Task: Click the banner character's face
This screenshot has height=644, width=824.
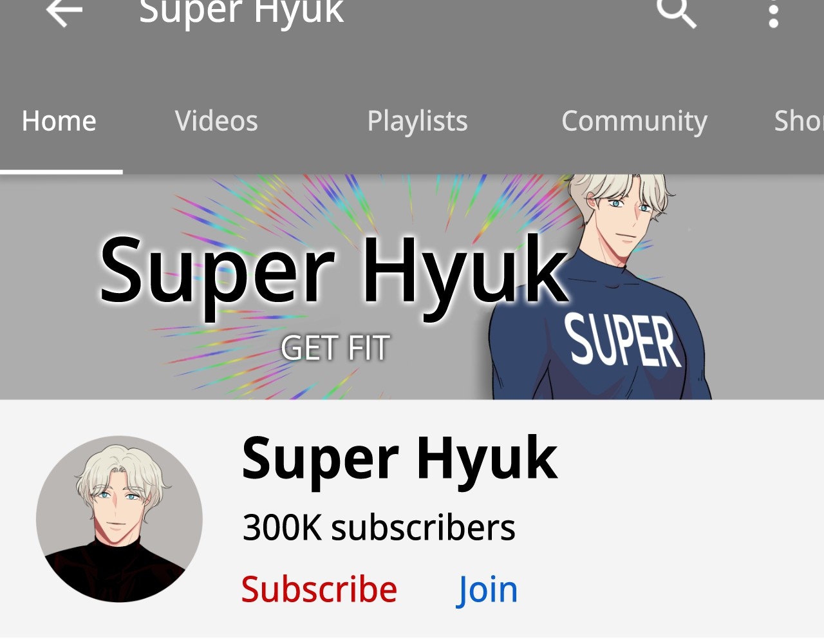Action: [x=623, y=216]
